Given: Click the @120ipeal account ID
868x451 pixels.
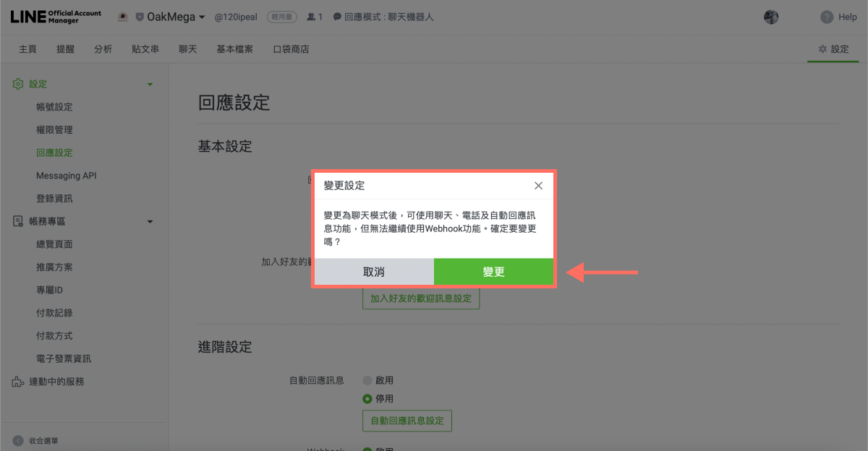Looking at the screenshot, I should tap(236, 17).
